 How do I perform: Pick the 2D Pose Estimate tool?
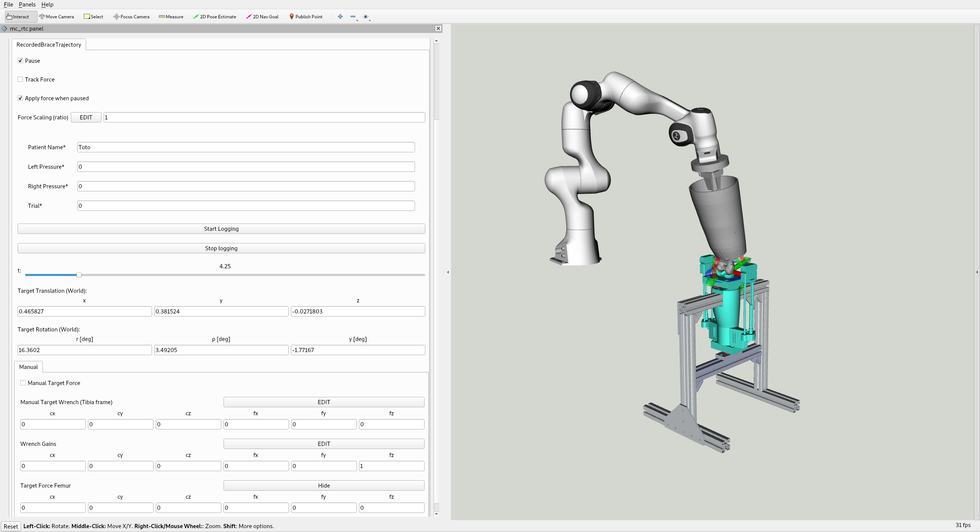pyautogui.click(x=214, y=16)
